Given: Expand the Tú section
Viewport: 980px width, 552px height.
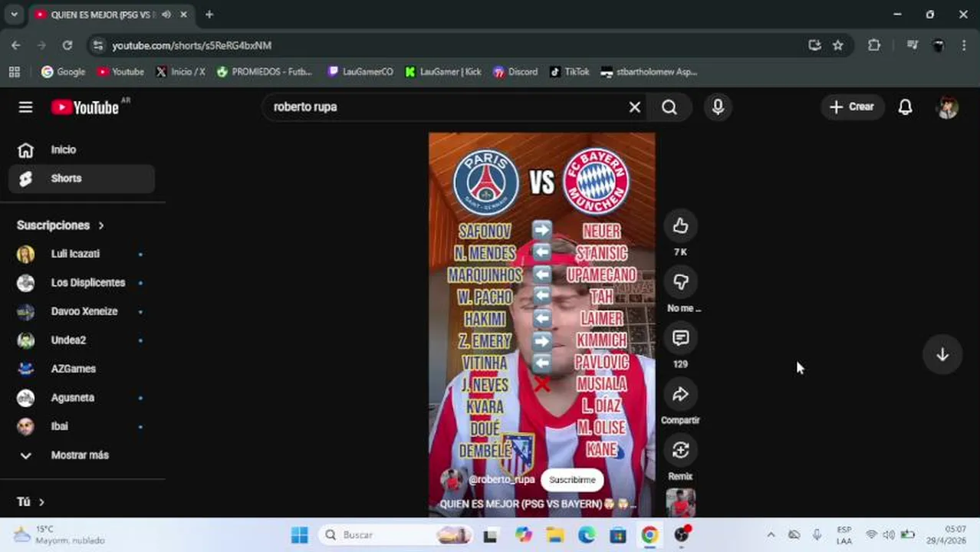Looking at the screenshot, I should 31,502.
